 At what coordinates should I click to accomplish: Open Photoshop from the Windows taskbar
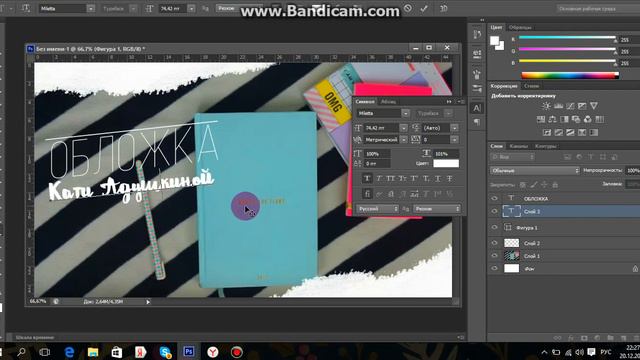pos(189,351)
